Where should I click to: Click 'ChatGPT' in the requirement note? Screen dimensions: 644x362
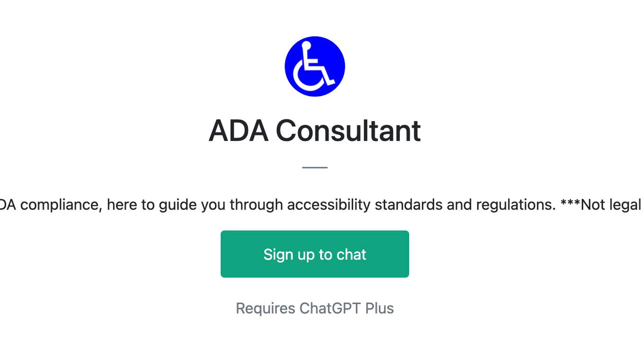coord(330,308)
